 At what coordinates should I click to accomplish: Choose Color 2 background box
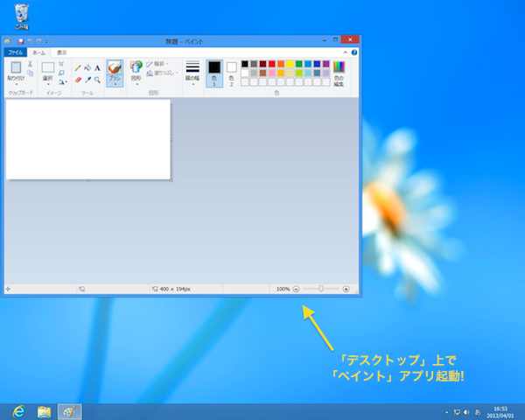click(x=231, y=73)
